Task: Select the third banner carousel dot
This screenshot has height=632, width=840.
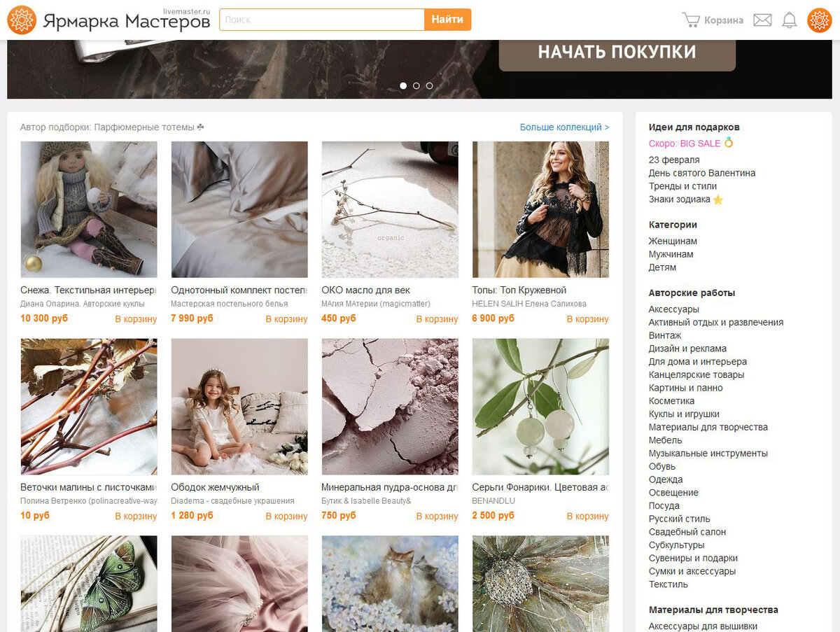Action: [429, 85]
